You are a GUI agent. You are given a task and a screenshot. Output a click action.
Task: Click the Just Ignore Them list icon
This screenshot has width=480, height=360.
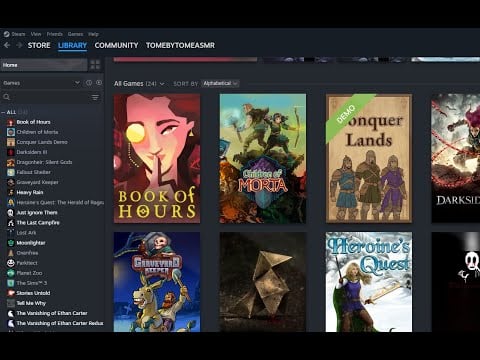tap(11, 213)
